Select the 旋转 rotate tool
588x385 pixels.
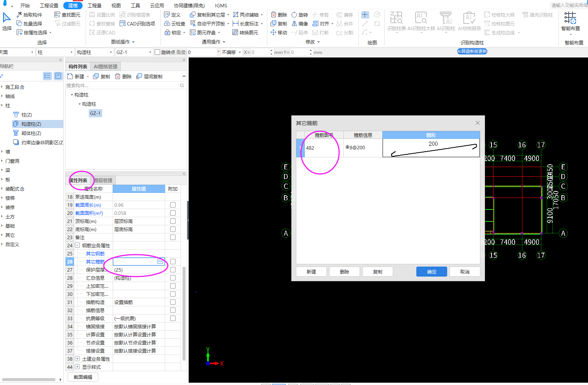point(300,15)
